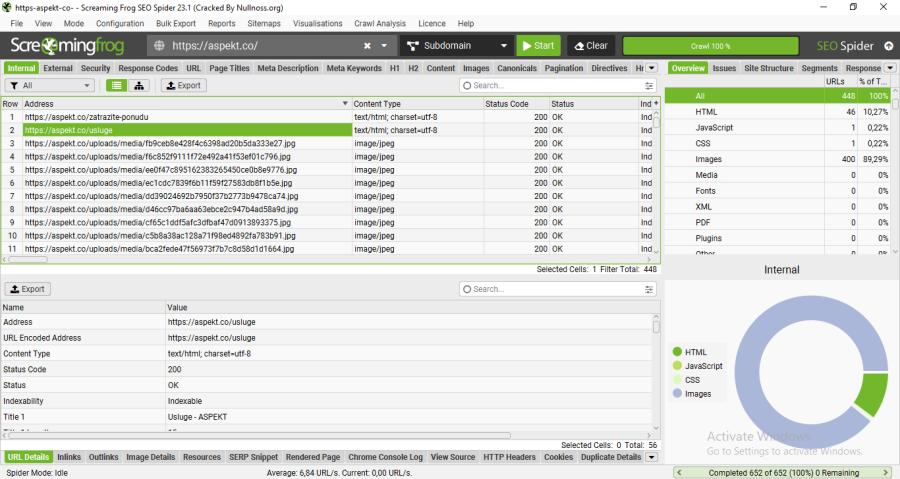The image size is (900, 479).
Task: Click the HTML legend color swatch
Action: coord(677,352)
